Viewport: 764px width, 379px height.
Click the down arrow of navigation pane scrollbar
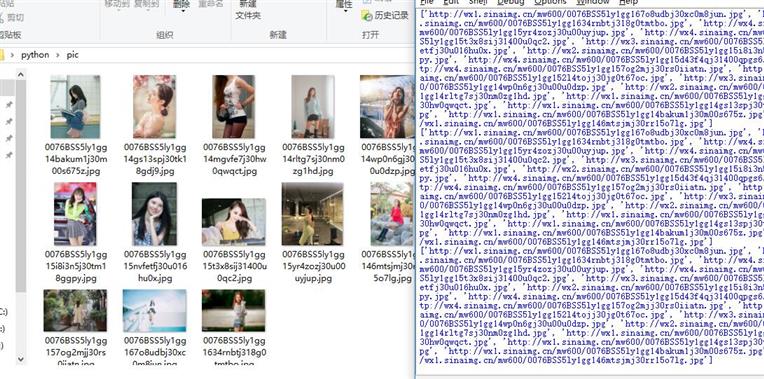[x=20, y=359]
